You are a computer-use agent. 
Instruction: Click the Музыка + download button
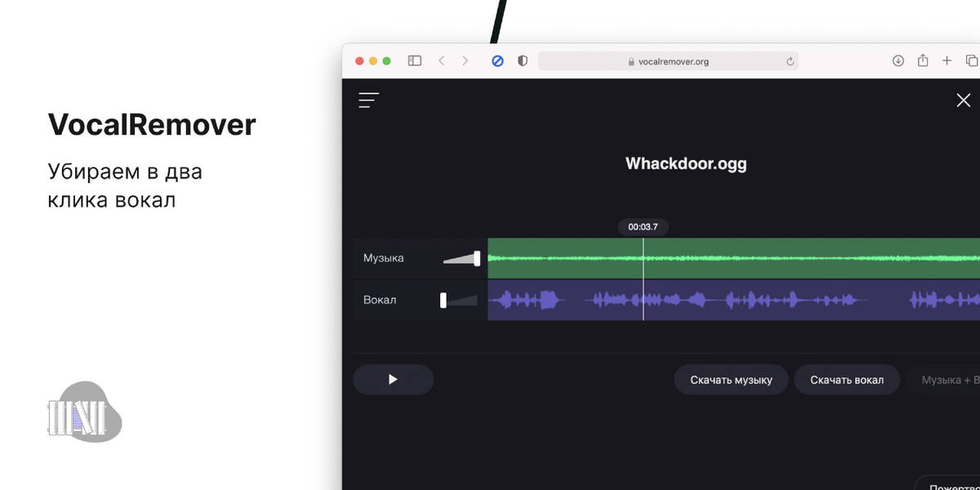pos(945,380)
